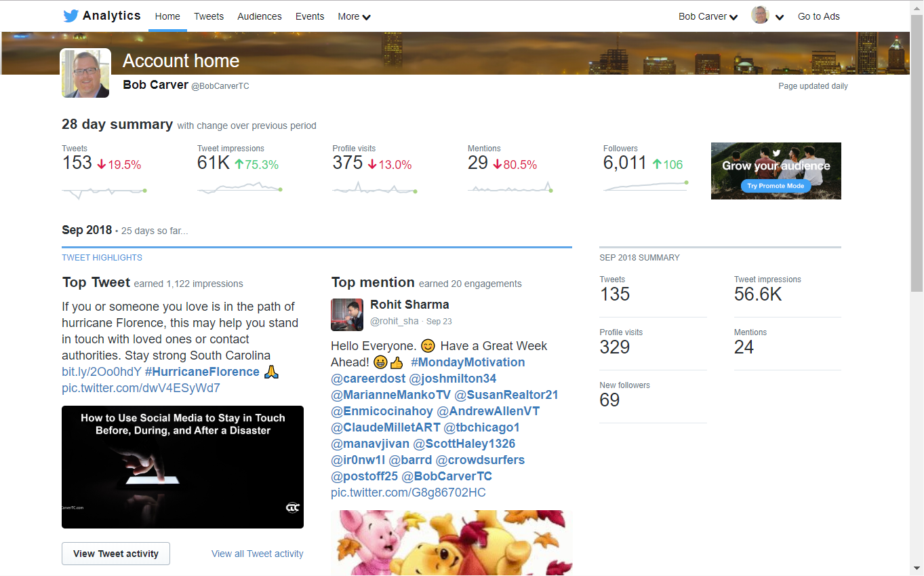Click the 135 Tweets summary value
Screen dimensions: 924x576
coord(615,294)
